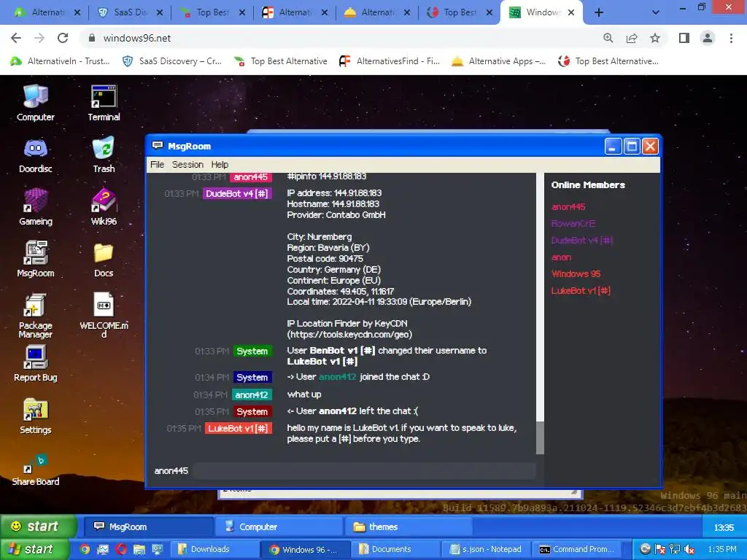Select RowanCrE in Online Members
This screenshot has height=560, width=747.
573,223
